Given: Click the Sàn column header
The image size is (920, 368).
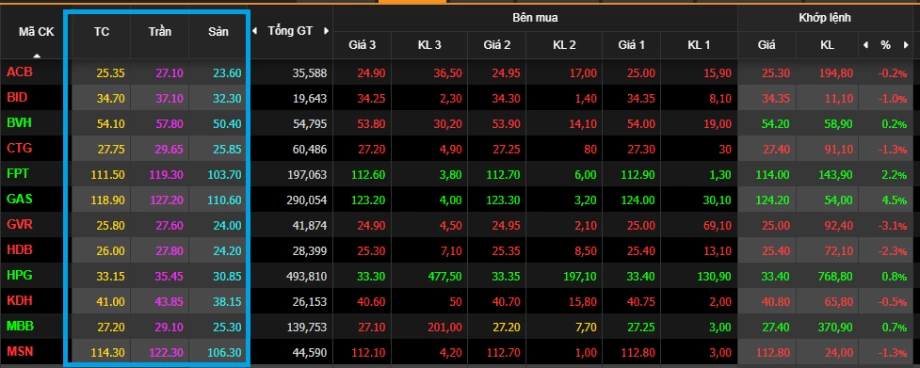Looking at the screenshot, I should click(x=218, y=32).
